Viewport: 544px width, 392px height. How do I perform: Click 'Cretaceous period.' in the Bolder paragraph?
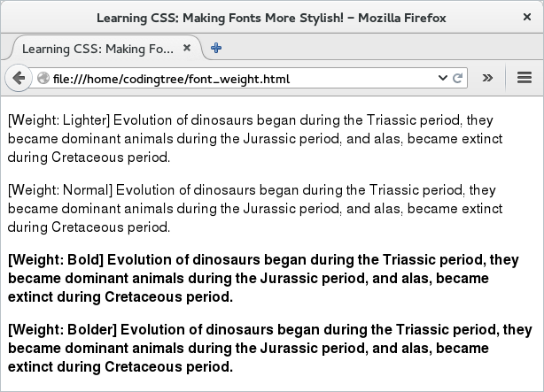coord(169,366)
